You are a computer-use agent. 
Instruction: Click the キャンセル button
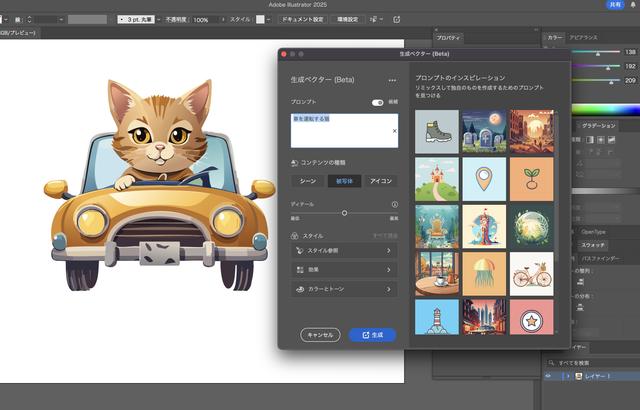coord(320,335)
